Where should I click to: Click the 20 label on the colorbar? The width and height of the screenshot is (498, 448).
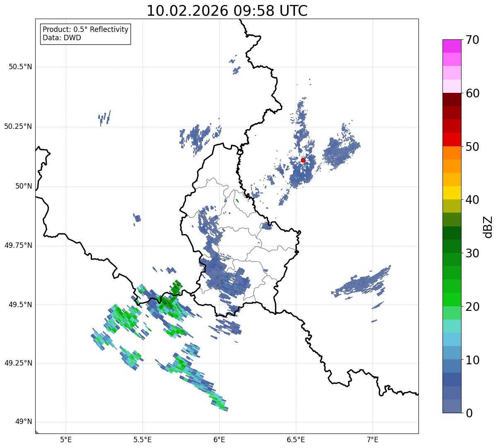point(472,307)
